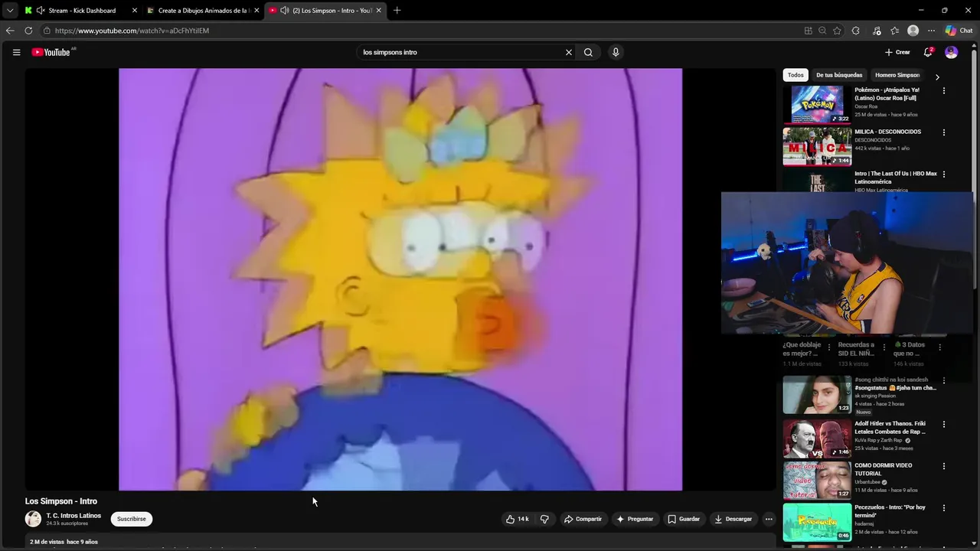
Task: Open the sk singing Passion video thumbnail
Action: [817, 395]
